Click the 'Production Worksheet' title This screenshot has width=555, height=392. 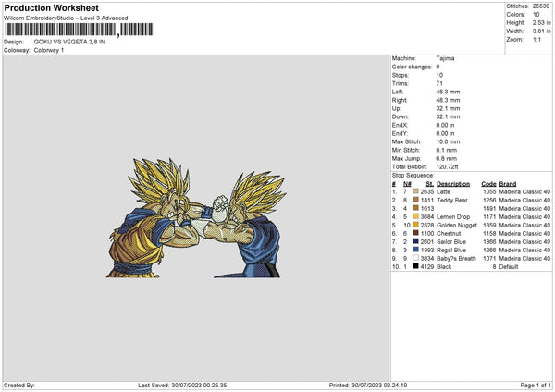pos(51,7)
